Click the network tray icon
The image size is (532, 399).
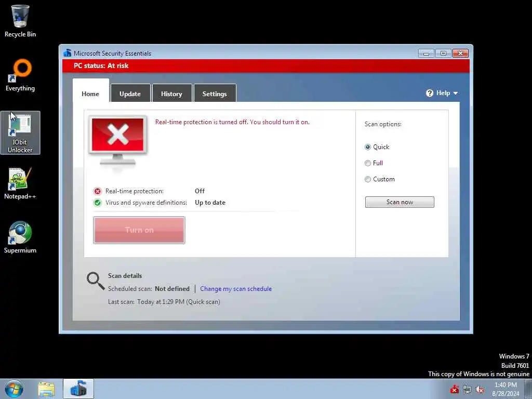point(467,390)
